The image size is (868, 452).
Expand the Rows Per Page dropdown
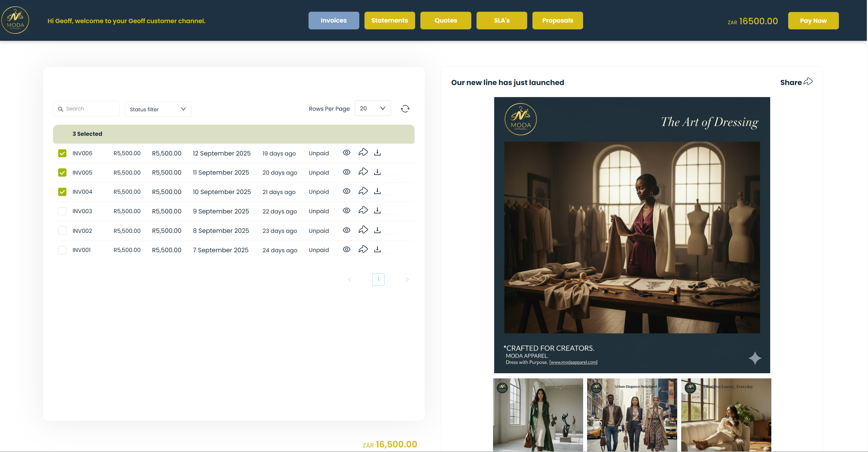(x=372, y=108)
